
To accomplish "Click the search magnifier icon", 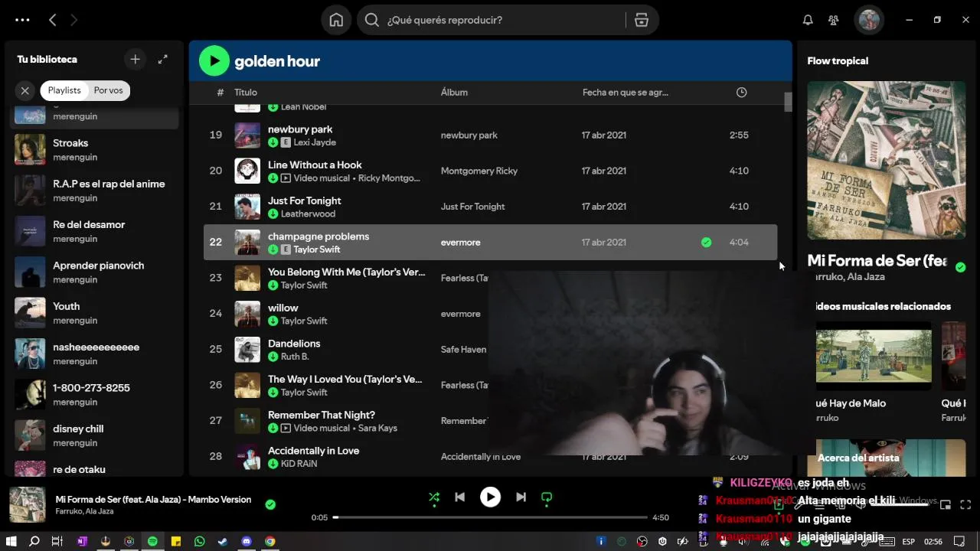I will click(372, 20).
